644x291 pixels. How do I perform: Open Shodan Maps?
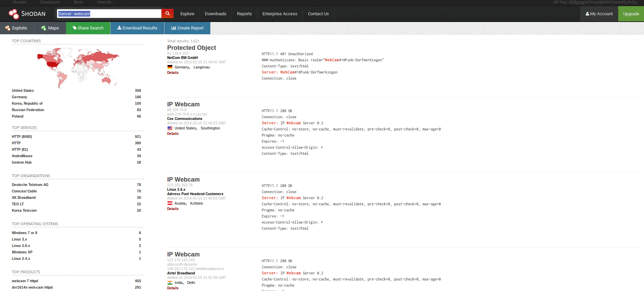click(50, 28)
